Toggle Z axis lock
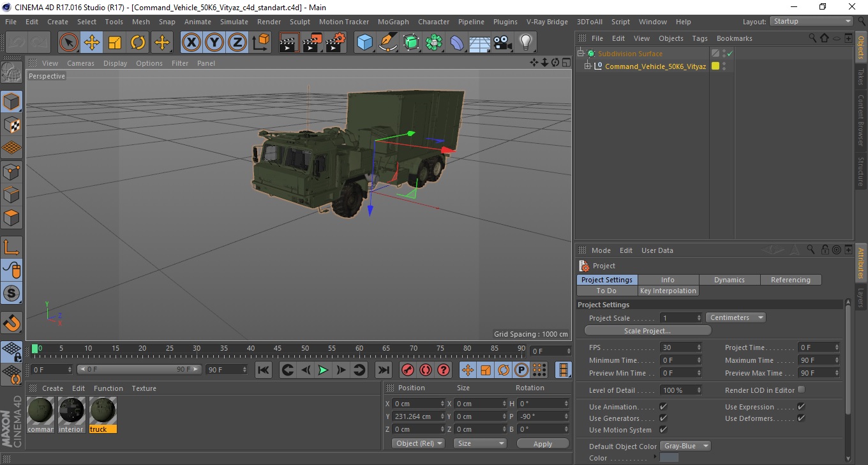 pyautogui.click(x=237, y=43)
